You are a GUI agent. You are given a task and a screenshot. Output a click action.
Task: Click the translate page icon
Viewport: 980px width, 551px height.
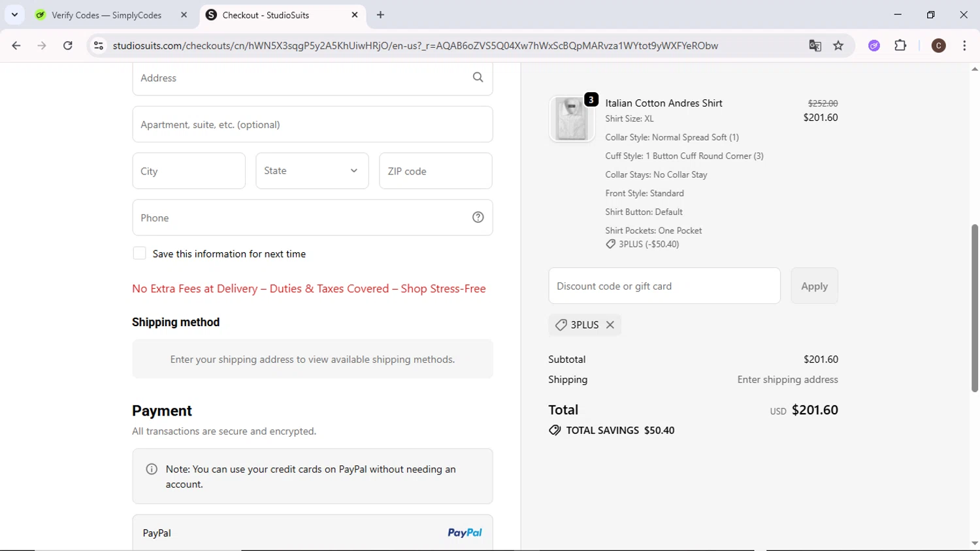click(815, 46)
